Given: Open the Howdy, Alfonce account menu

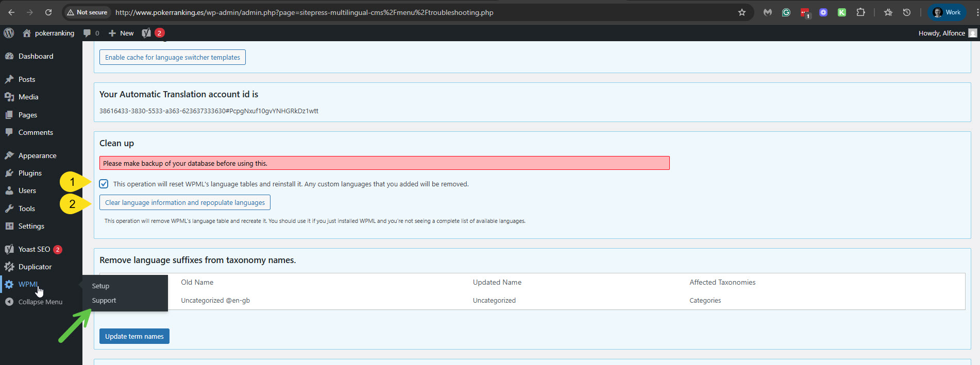Looking at the screenshot, I should (x=947, y=33).
